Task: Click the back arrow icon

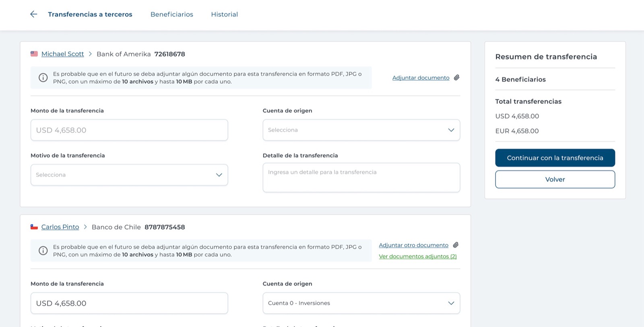Action: pyautogui.click(x=34, y=14)
